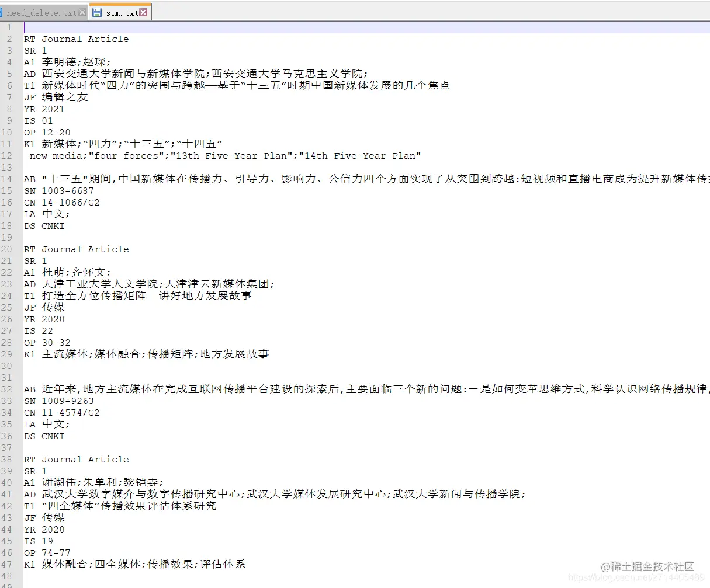Click line number 20 in the gutter

8,249
